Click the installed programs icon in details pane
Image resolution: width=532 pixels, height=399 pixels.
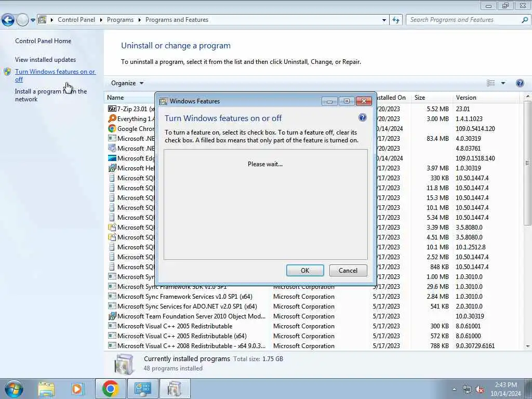[124, 364]
